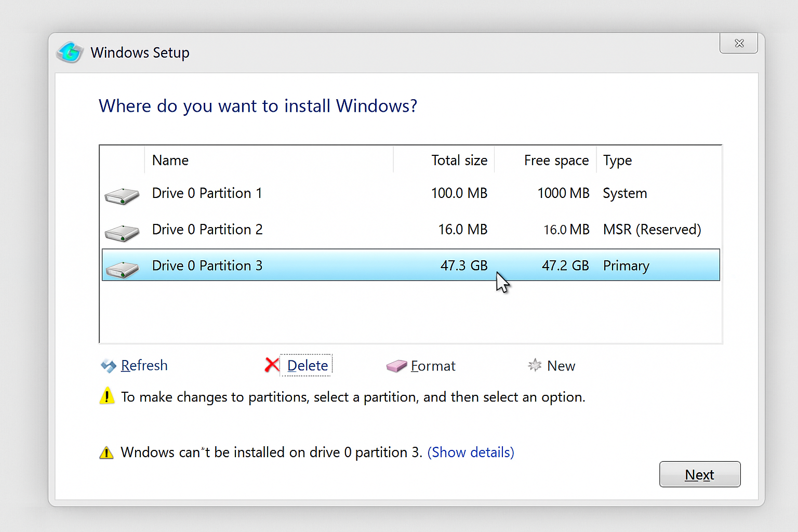The width and height of the screenshot is (798, 532).
Task: Click the "Where do you want to install Windows?" heading
Action: click(x=258, y=106)
